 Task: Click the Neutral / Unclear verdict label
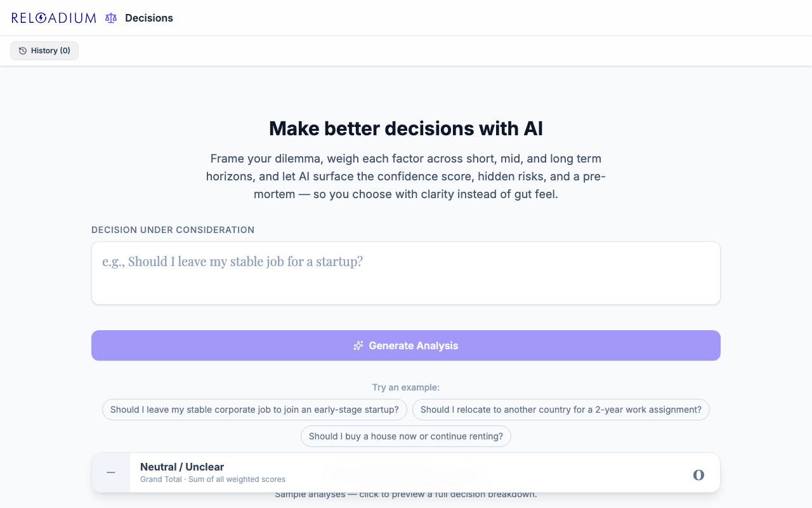pyautogui.click(x=182, y=467)
